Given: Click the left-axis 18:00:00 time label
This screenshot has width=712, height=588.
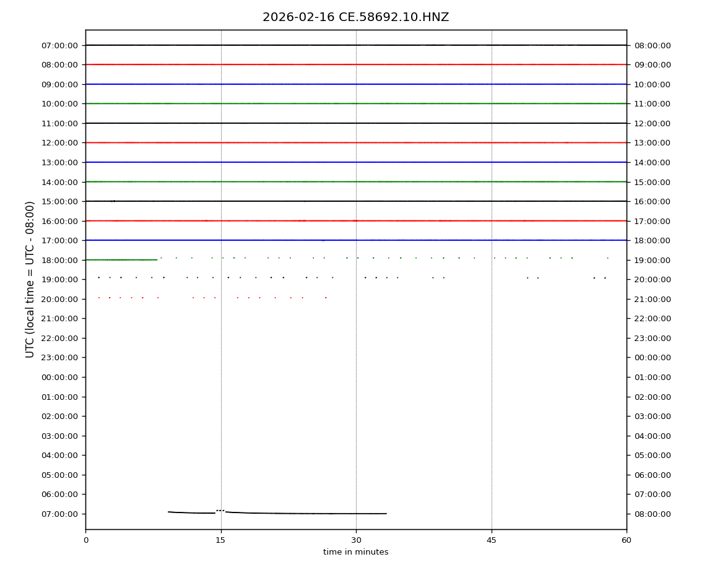Looking at the screenshot, I should pyautogui.click(x=59, y=260).
